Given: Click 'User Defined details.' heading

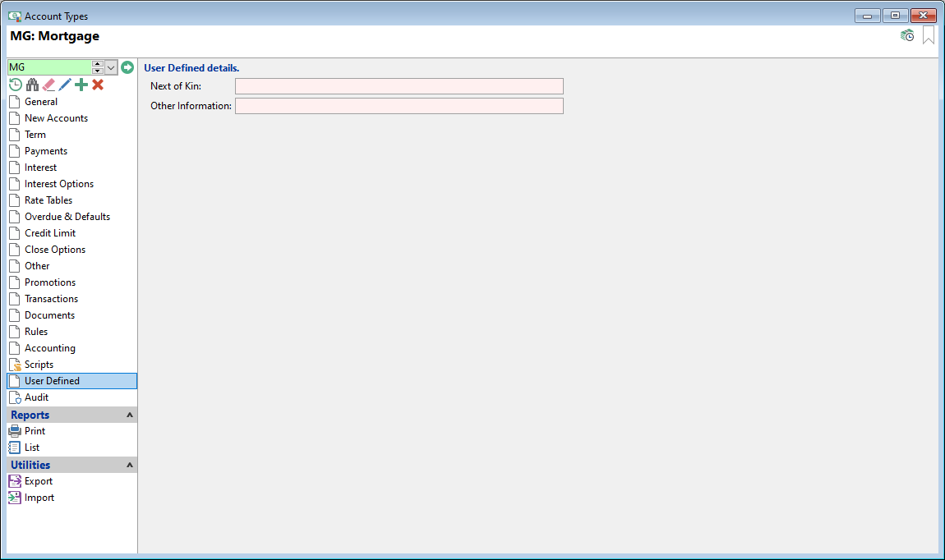Looking at the screenshot, I should 191,68.
